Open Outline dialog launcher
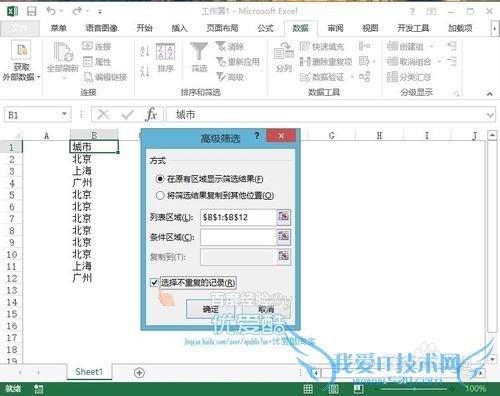 pyautogui.click(x=456, y=94)
